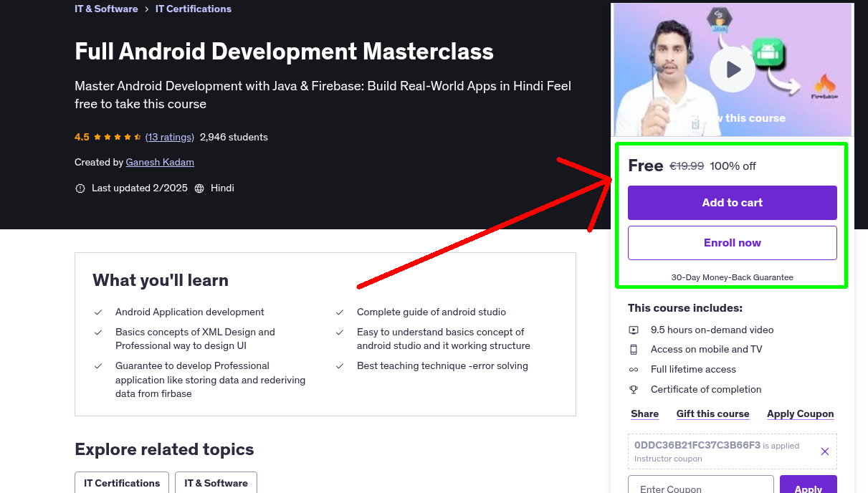Click the 4.5 rating number
This screenshot has height=493, width=868.
[82, 137]
